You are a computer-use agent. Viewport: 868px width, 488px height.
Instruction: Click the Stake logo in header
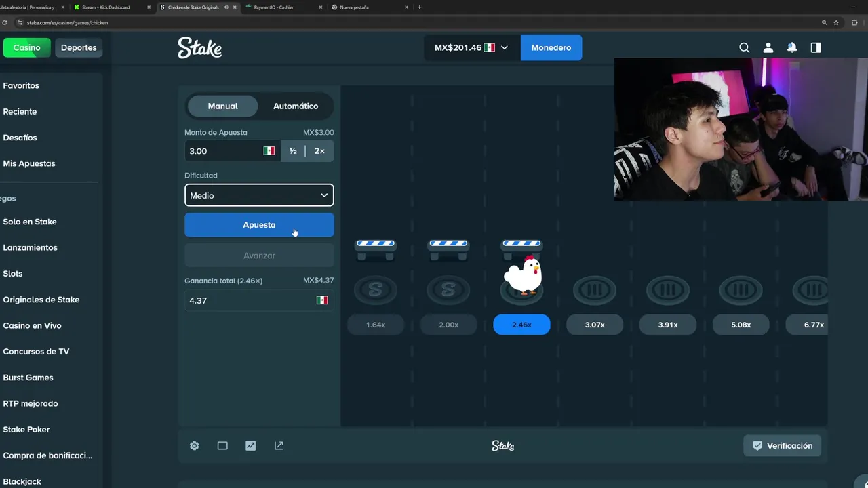(x=199, y=47)
